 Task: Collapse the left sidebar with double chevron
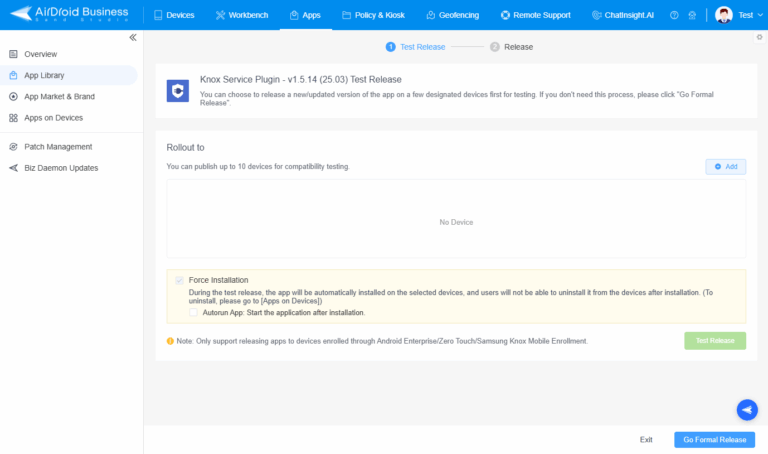pyautogui.click(x=133, y=37)
